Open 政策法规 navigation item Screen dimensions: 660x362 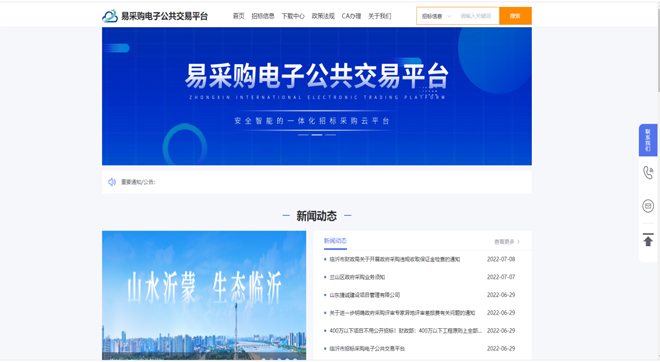point(323,16)
